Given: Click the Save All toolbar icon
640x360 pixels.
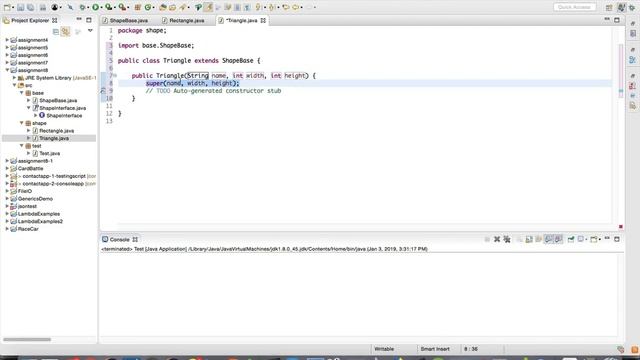Looking at the screenshot, I should coord(31,7).
